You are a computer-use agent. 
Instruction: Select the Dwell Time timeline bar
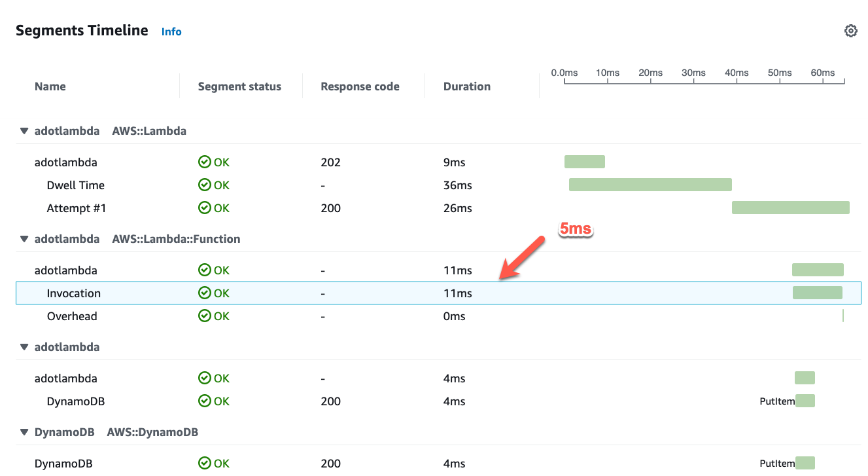coord(650,185)
